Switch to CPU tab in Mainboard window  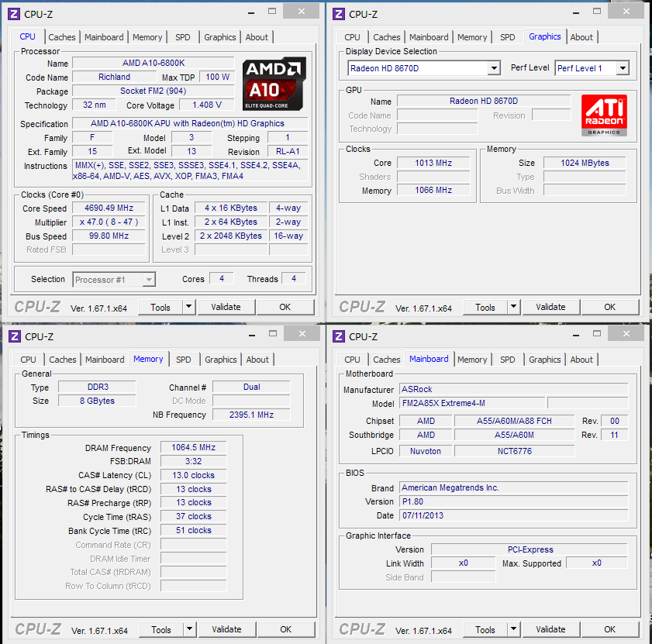point(352,360)
